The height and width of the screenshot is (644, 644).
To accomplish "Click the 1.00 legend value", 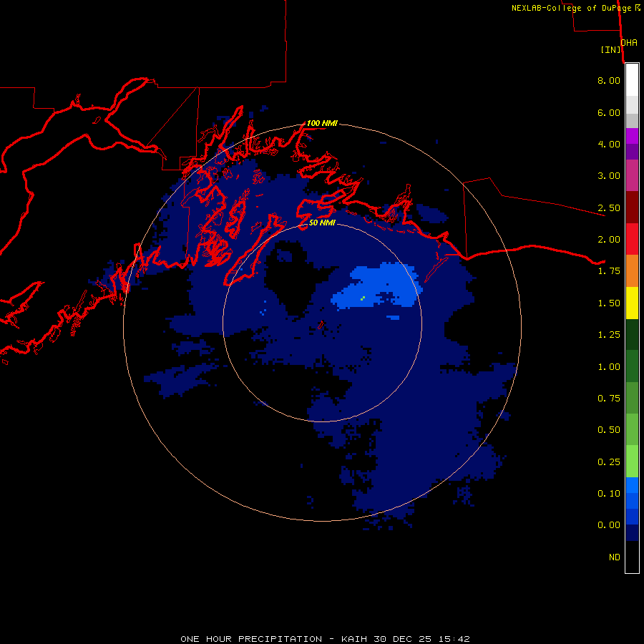I will click(609, 367).
